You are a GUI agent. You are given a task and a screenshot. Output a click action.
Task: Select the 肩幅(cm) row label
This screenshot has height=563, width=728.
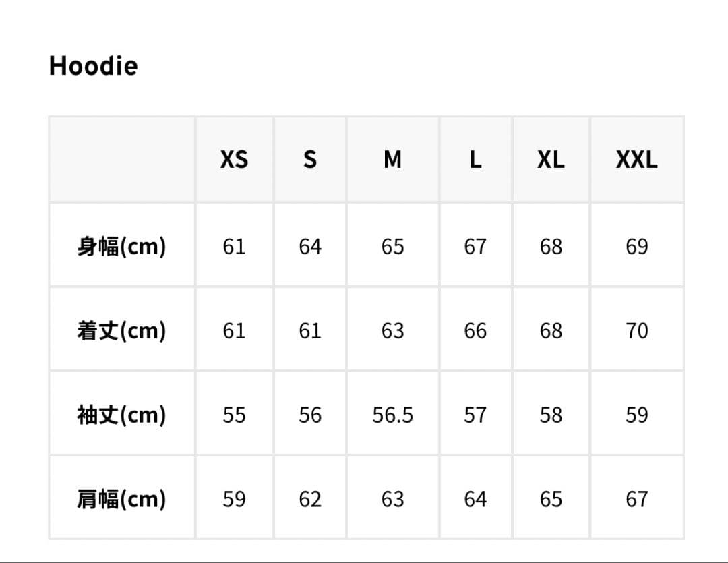point(121,499)
